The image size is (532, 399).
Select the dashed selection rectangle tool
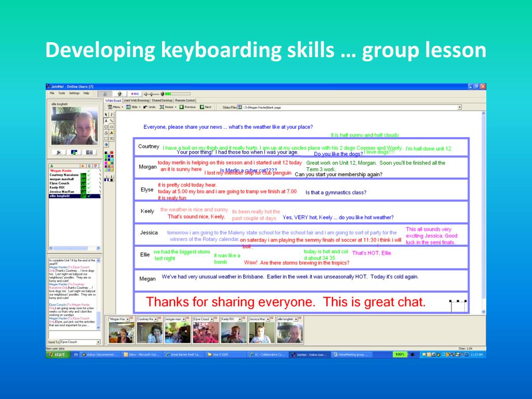(106, 138)
